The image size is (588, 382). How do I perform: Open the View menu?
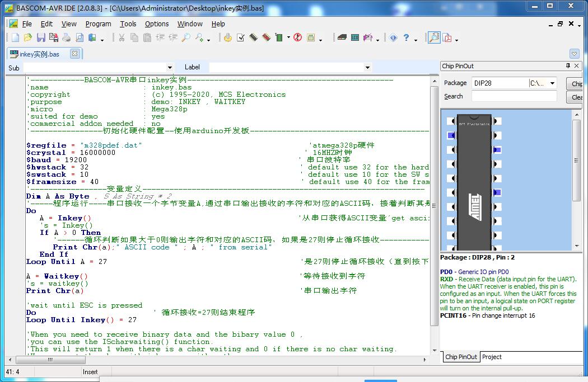click(x=69, y=24)
